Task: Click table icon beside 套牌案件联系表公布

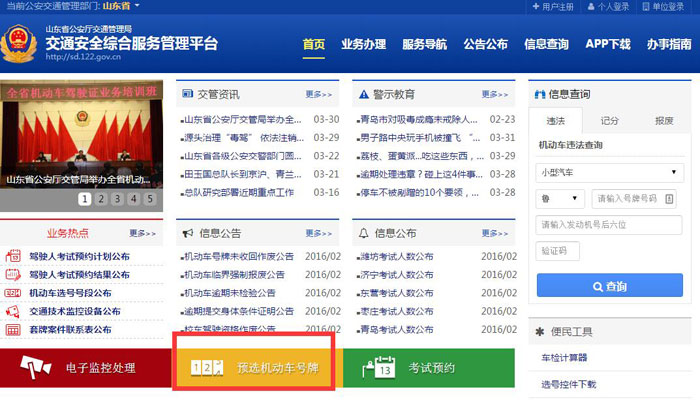Action: [13, 330]
